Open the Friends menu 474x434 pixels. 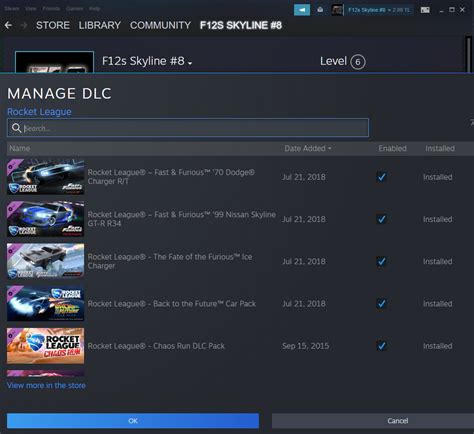(51, 8)
